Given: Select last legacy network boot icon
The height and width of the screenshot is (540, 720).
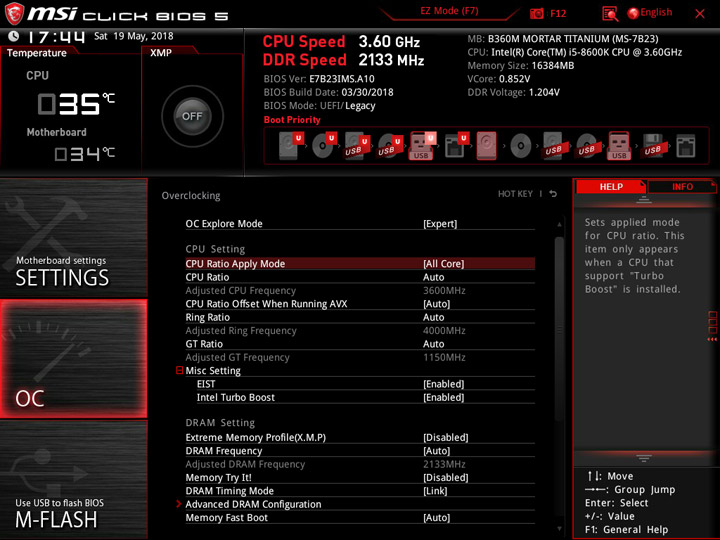Looking at the screenshot, I should (686, 146).
